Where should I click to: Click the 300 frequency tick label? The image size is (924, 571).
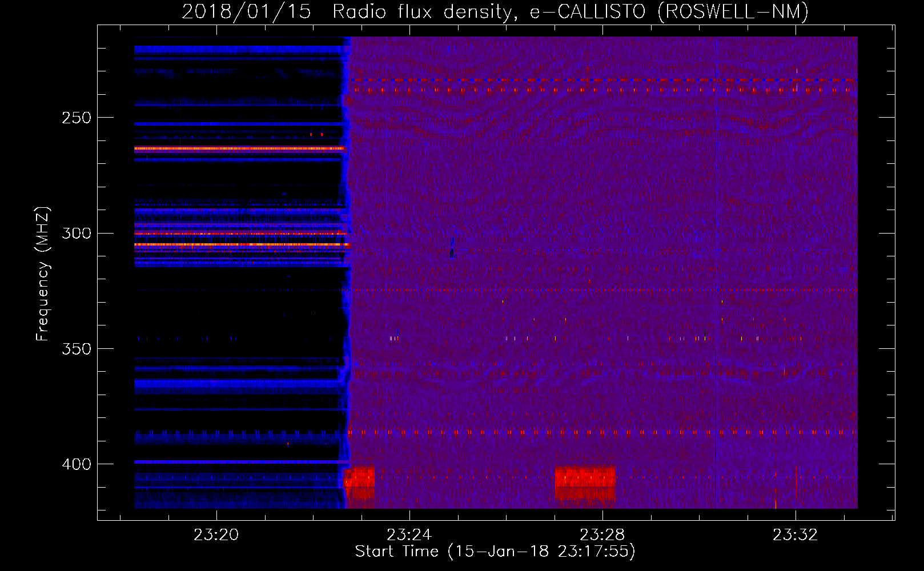point(77,234)
